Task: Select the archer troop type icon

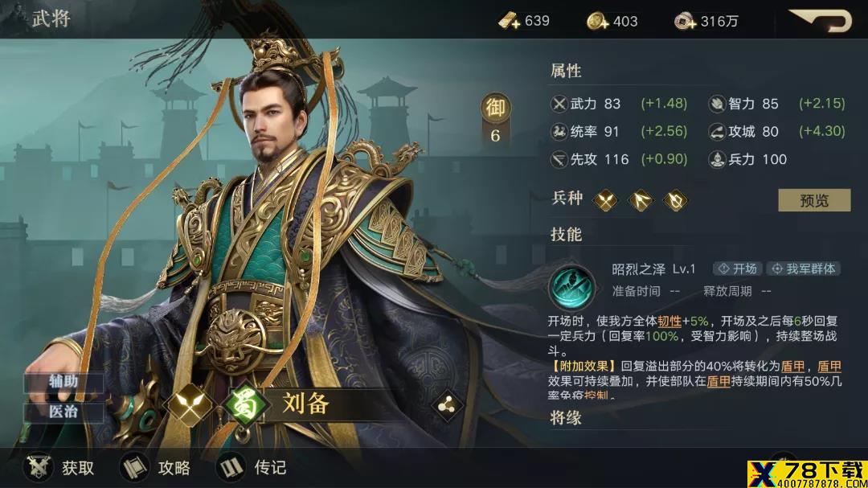Action: pyautogui.click(x=641, y=200)
